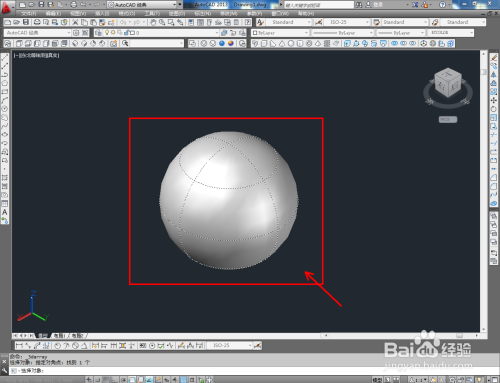Click the search keyword input field

pos(319,5)
